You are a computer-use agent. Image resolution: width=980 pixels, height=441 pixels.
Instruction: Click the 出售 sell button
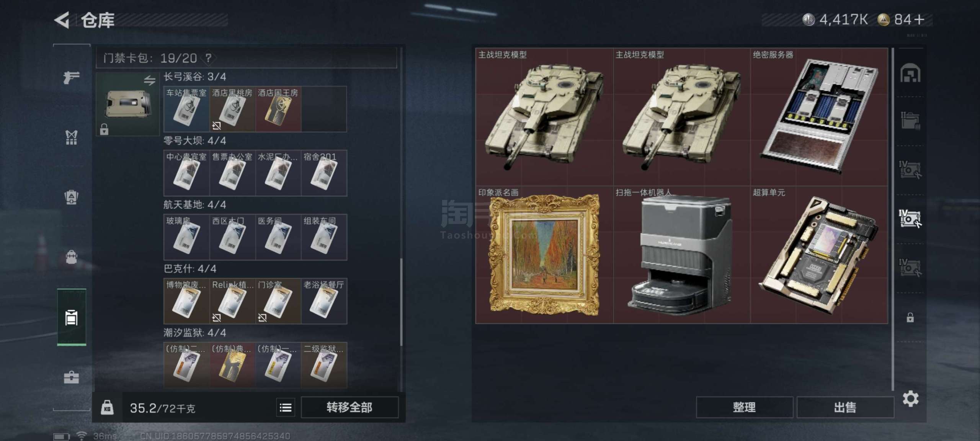[845, 407]
